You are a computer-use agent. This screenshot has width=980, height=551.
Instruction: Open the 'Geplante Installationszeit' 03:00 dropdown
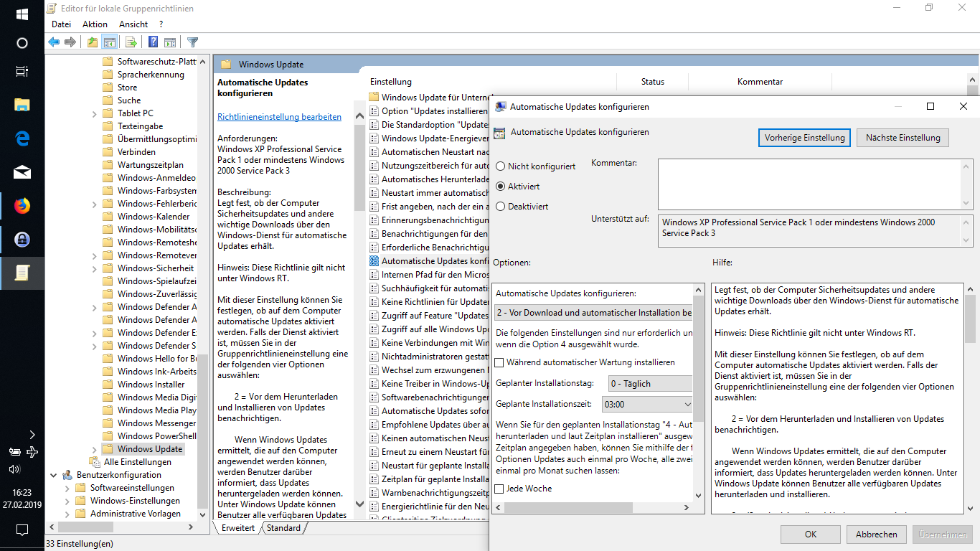pos(648,405)
